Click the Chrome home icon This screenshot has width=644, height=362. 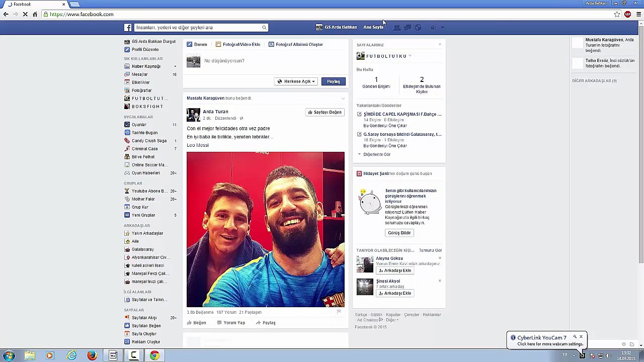tap(35, 15)
